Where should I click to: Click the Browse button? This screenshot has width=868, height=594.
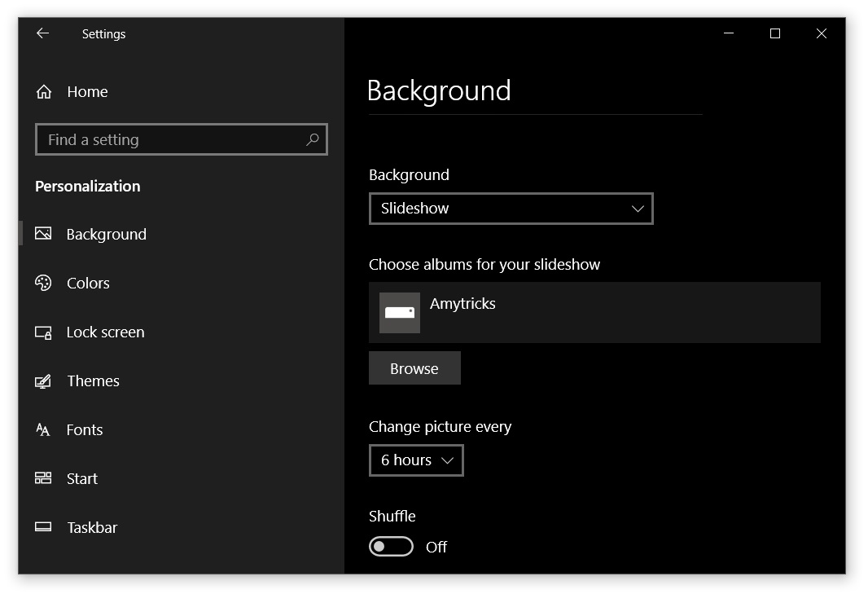click(x=414, y=367)
